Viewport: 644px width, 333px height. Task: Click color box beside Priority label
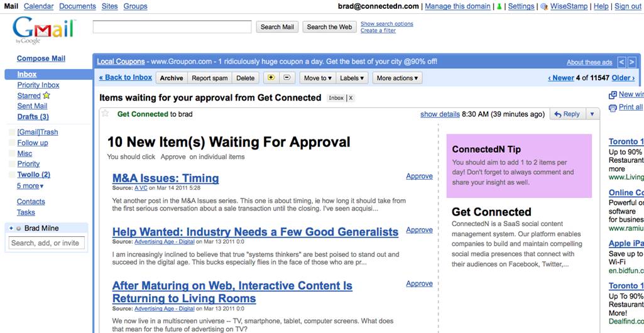pos(12,164)
